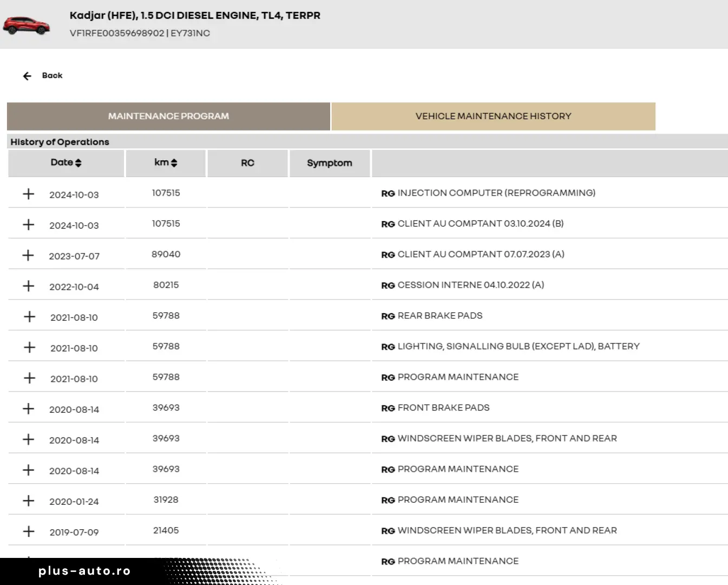Expand the Rear Brake Pads row
The image size is (728, 585).
click(x=29, y=317)
